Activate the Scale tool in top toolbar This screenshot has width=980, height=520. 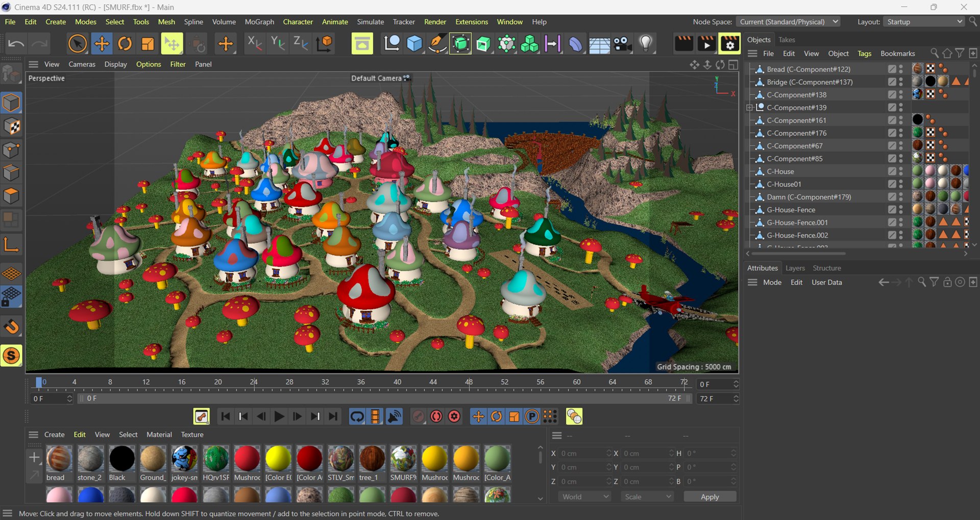point(148,44)
